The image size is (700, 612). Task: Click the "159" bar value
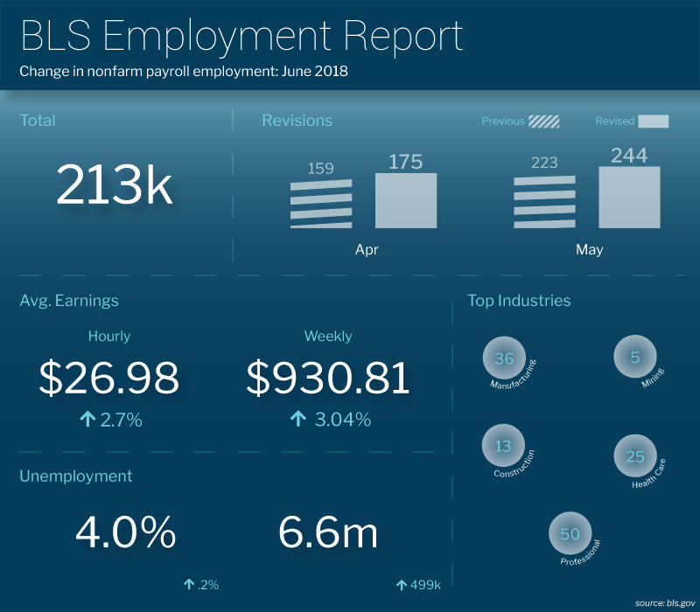click(320, 168)
